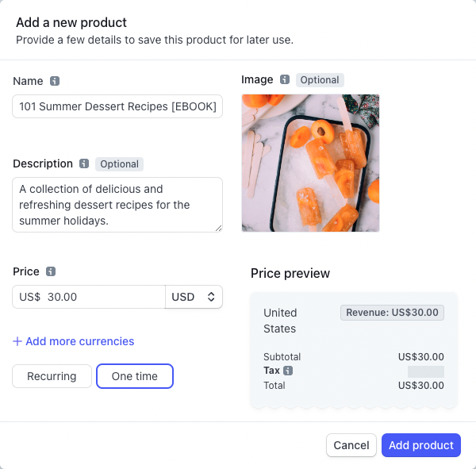This screenshot has width=476, height=469.
Task: Click info icon beside Description label
Action: [84, 164]
